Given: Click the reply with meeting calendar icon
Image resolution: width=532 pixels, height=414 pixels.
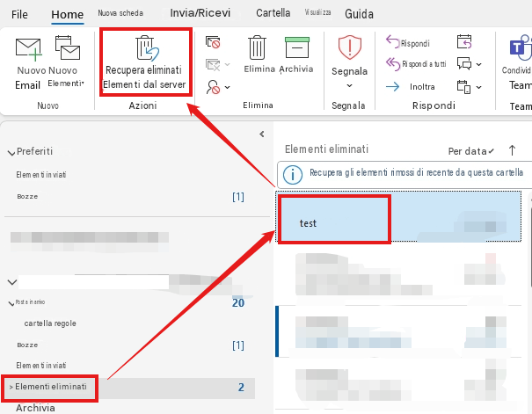Looking at the screenshot, I should coord(464,42).
